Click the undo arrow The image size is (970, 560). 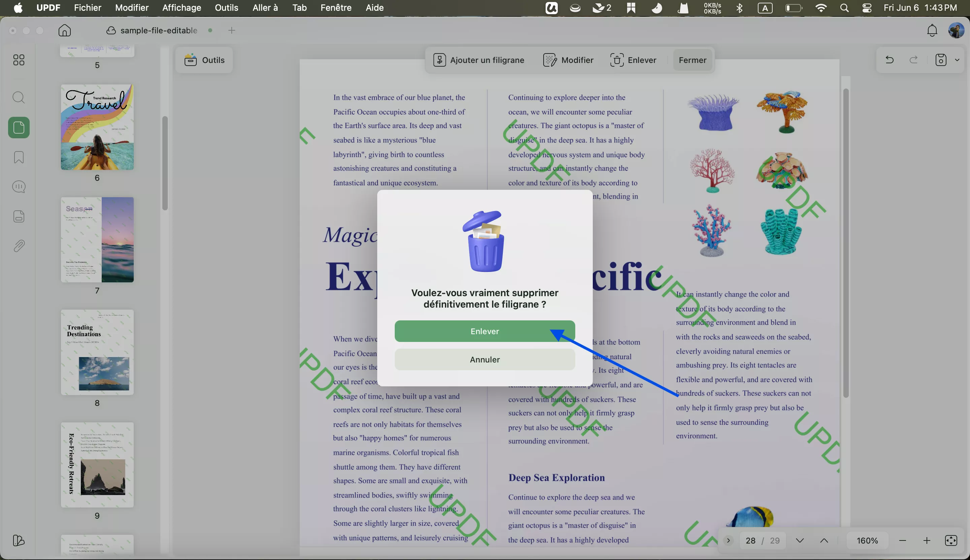coord(889,60)
